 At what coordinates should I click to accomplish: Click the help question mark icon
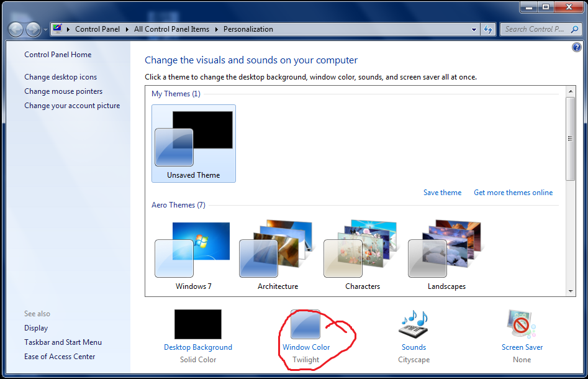576,47
